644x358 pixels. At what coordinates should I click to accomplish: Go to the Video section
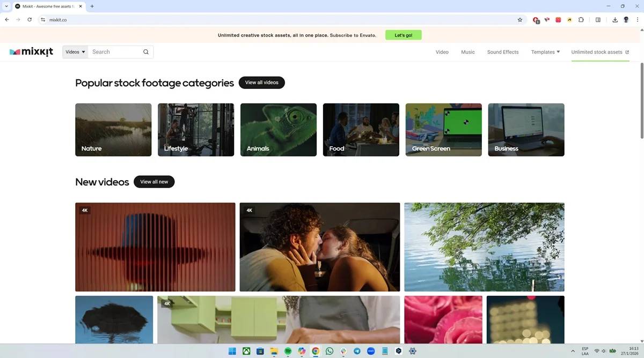coord(442,52)
